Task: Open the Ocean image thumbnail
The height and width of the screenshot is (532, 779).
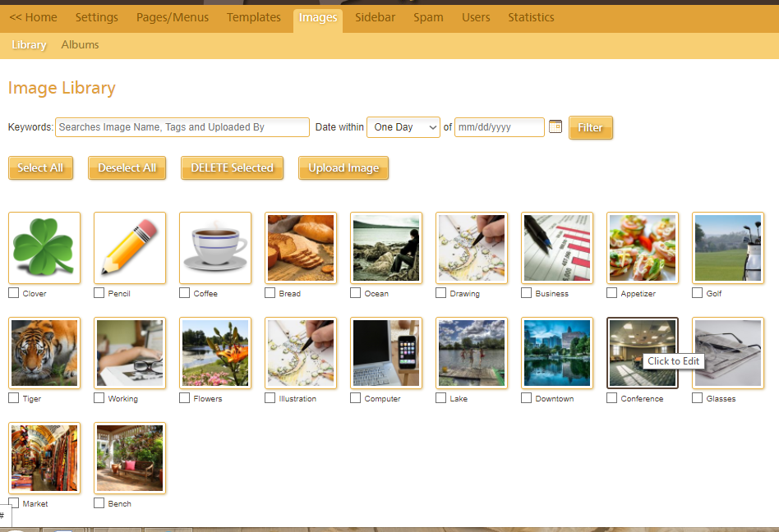Action: click(x=386, y=248)
